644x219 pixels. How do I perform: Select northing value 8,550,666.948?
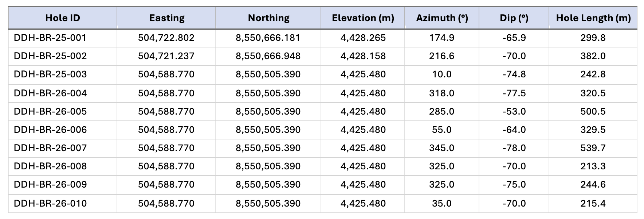coord(268,56)
